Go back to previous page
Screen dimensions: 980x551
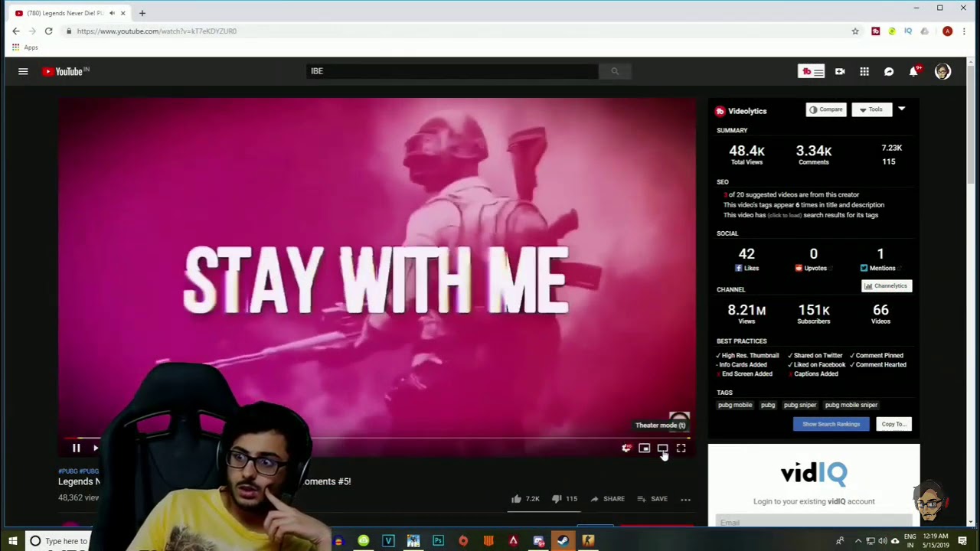pyautogui.click(x=16, y=31)
